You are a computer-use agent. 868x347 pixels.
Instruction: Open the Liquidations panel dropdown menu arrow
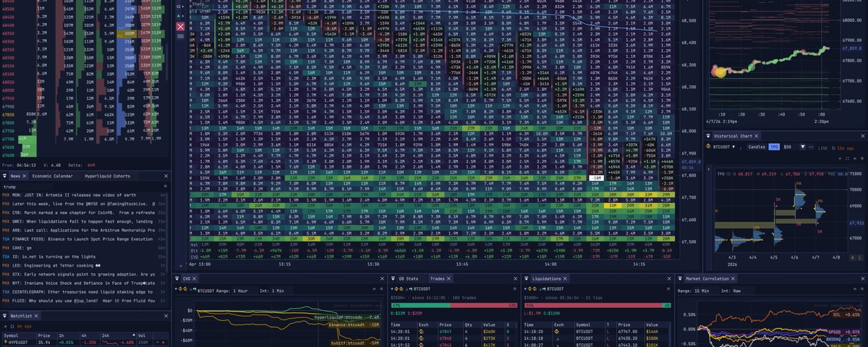526,278
